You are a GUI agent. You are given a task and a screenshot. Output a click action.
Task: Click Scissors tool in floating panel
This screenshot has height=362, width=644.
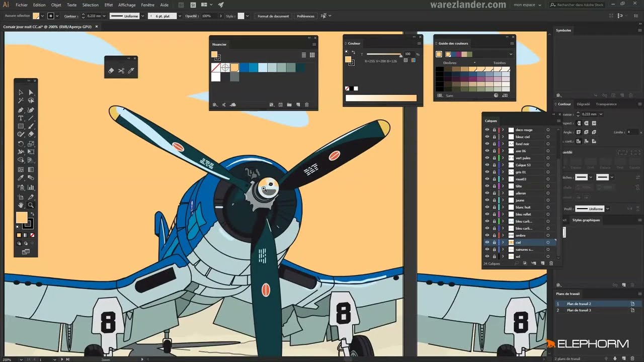[121, 71]
